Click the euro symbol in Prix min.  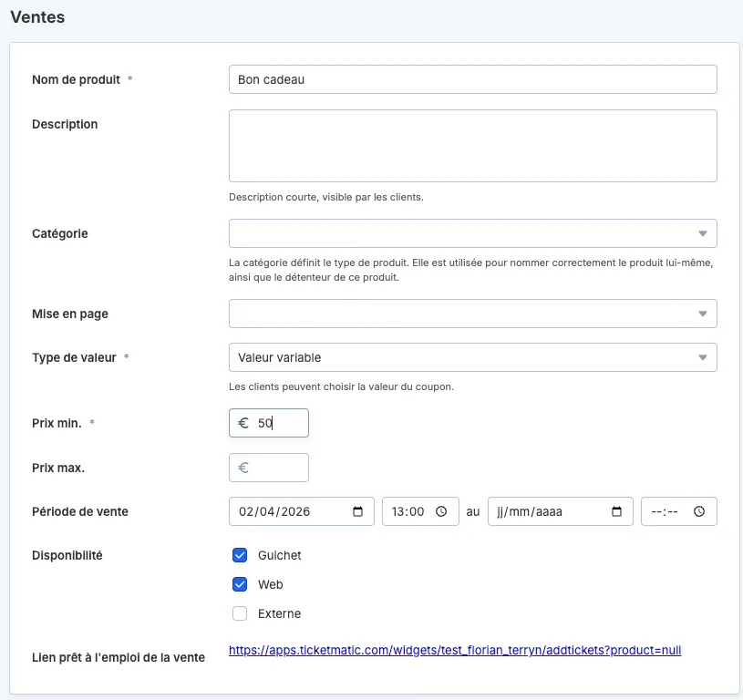click(x=243, y=423)
